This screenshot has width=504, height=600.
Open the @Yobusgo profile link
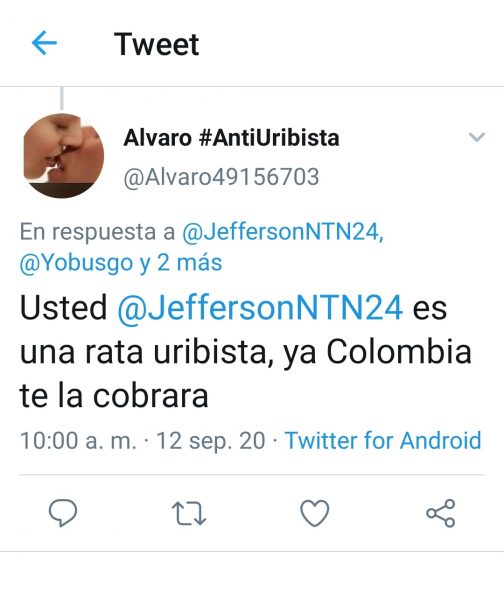coord(76,263)
